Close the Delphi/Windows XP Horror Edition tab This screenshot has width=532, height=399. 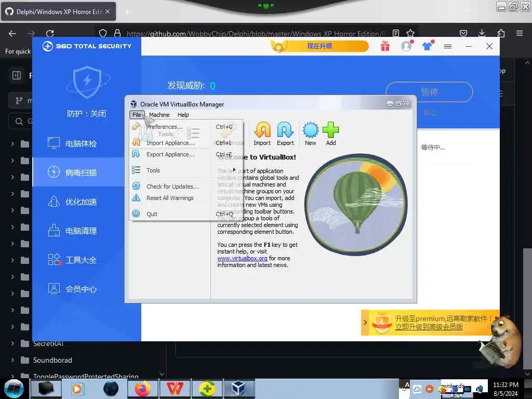[108, 11]
